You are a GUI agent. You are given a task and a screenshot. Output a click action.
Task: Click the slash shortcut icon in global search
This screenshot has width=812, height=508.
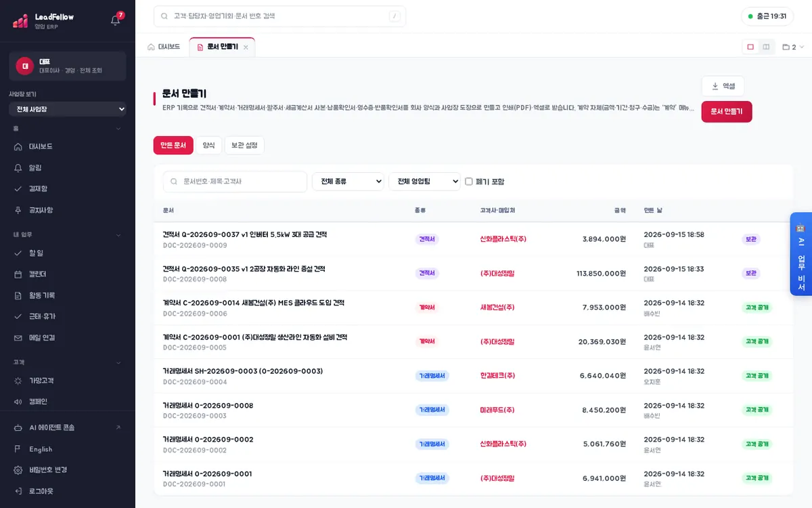click(x=394, y=16)
